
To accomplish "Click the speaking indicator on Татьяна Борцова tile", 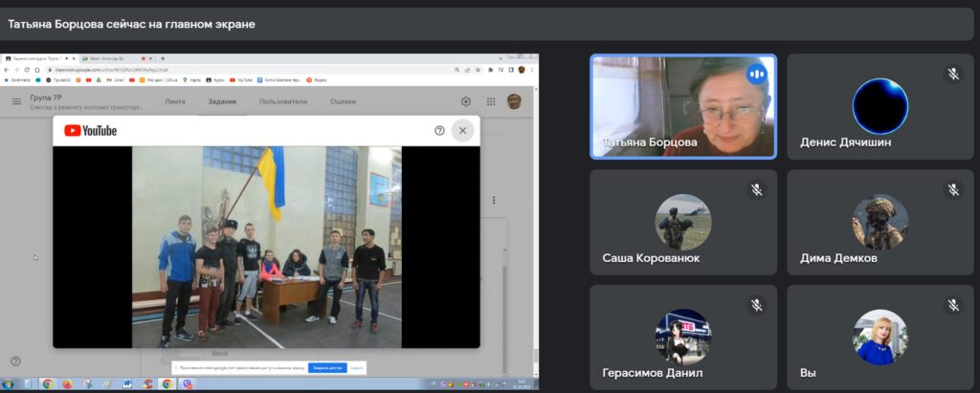I will (756, 75).
